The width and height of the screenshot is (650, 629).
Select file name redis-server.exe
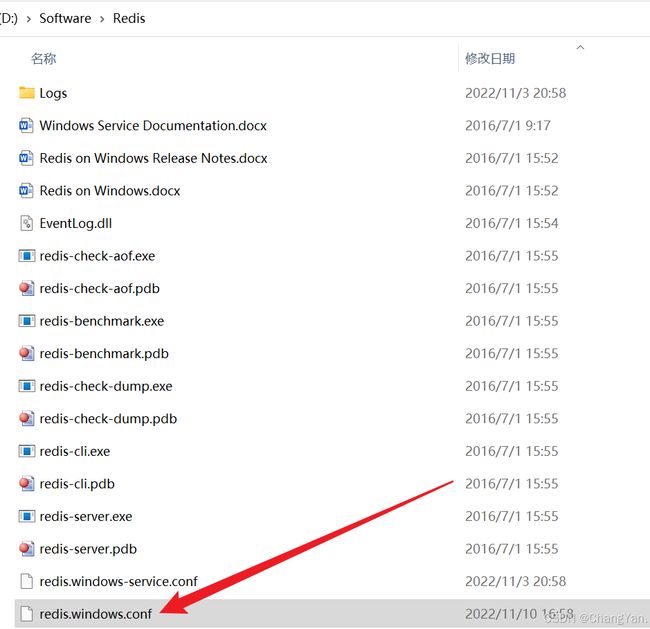pos(86,516)
